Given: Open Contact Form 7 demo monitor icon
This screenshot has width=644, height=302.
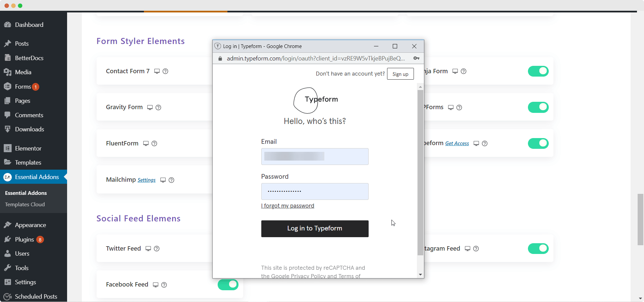Looking at the screenshot, I should pos(157,71).
